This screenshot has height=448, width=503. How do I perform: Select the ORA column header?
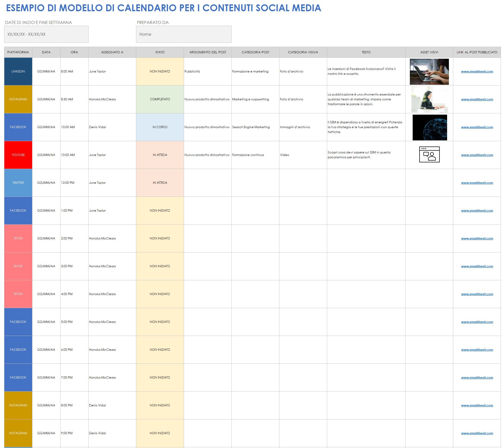pyautogui.click(x=74, y=52)
